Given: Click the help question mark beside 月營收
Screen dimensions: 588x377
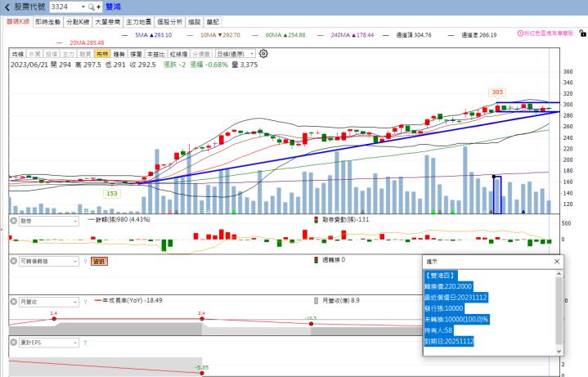Looking at the screenshot, I should [85, 301].
